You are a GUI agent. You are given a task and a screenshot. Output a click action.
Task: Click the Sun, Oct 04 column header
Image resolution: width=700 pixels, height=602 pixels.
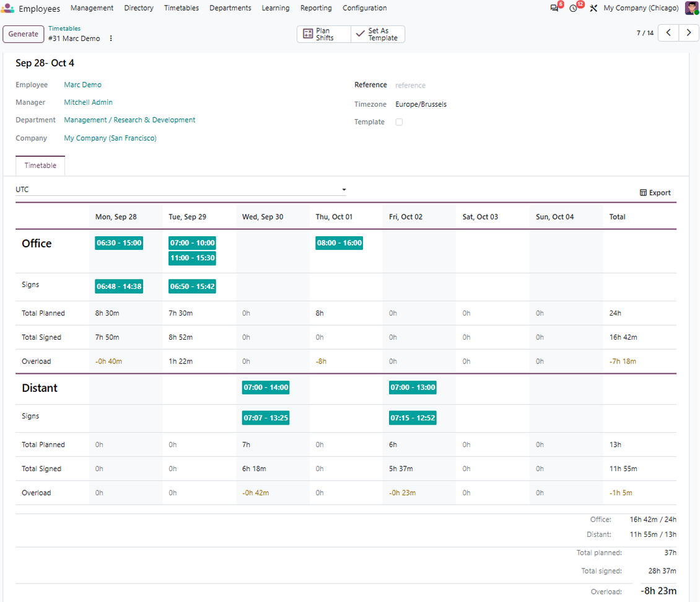[x=555, y=217]
